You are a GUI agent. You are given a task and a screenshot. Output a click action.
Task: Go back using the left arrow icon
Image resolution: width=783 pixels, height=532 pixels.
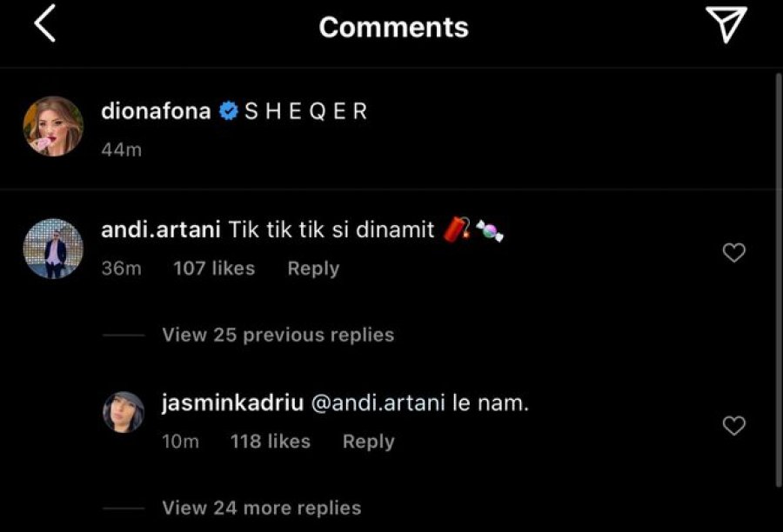45,23
